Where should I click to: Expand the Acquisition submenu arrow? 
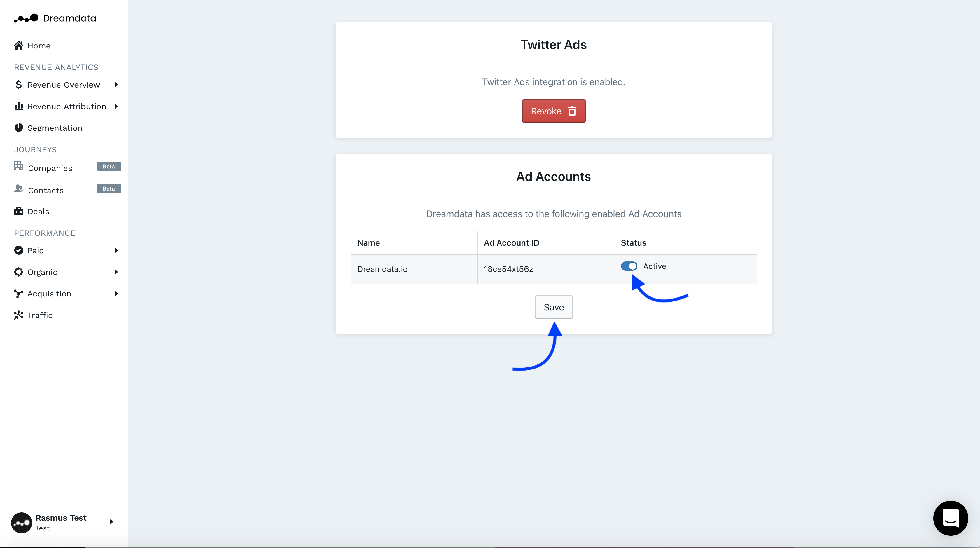coord(116,294)
